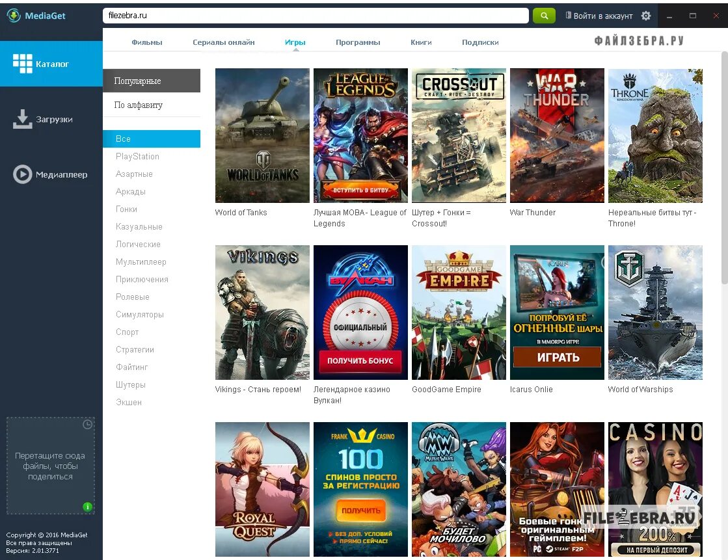Select the Логические category
The height and width of the screenshot is (560, 728).
138,245
